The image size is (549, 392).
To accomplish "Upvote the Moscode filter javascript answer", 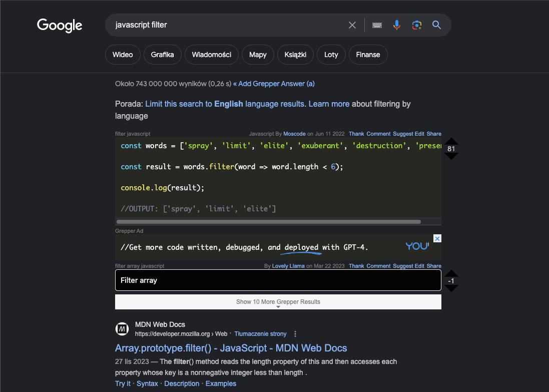I will (x=451, y=141).
